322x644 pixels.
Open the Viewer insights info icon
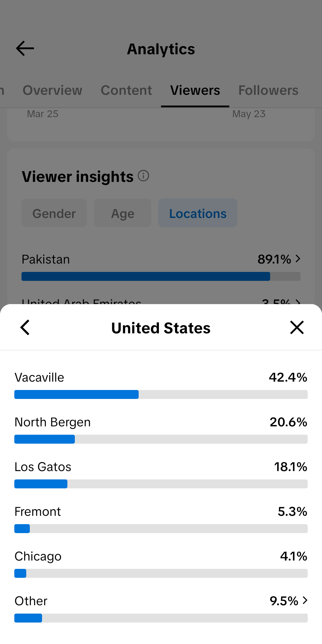143,176
